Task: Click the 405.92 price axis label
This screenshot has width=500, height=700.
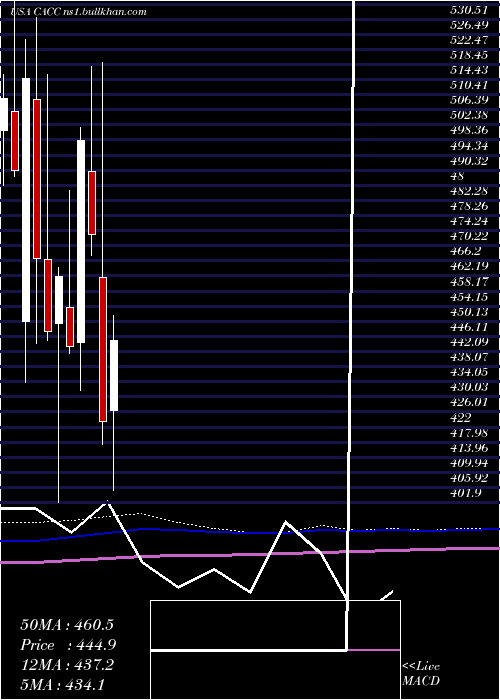Action: tap(469, 478)
